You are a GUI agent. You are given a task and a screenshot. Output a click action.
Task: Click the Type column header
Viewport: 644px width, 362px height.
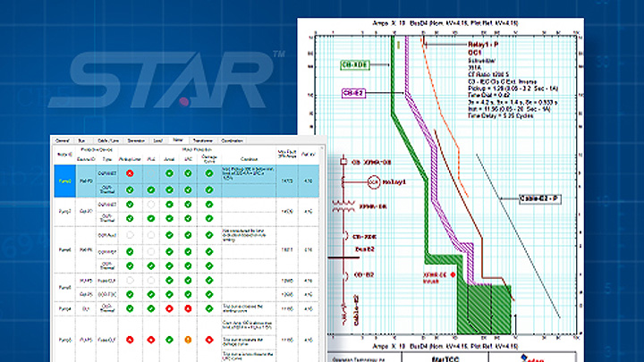click(106, 159)
